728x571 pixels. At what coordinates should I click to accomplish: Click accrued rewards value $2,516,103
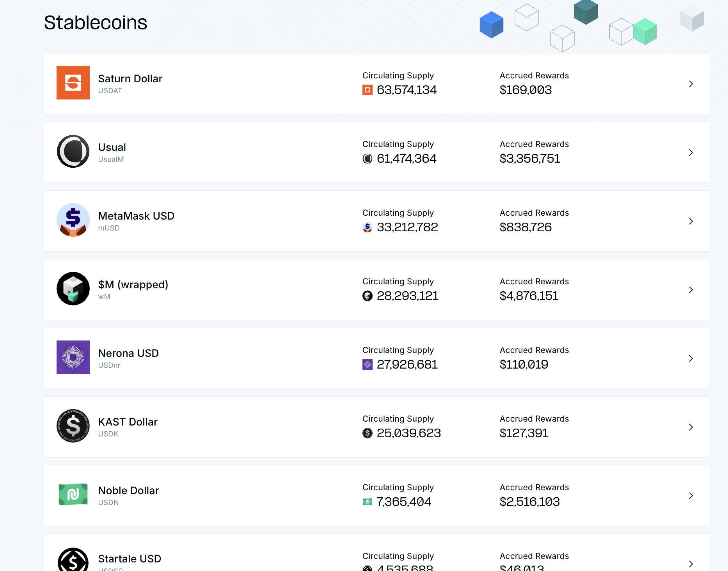coord(530,502)
